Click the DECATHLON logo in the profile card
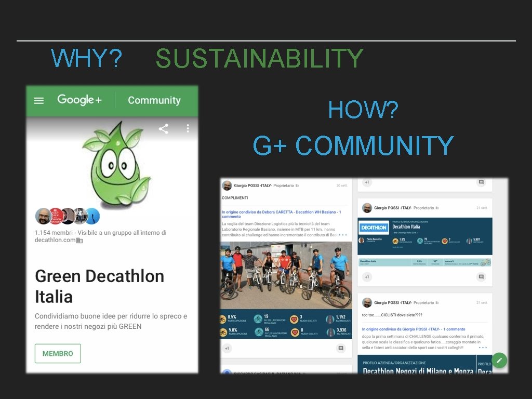 374,228
